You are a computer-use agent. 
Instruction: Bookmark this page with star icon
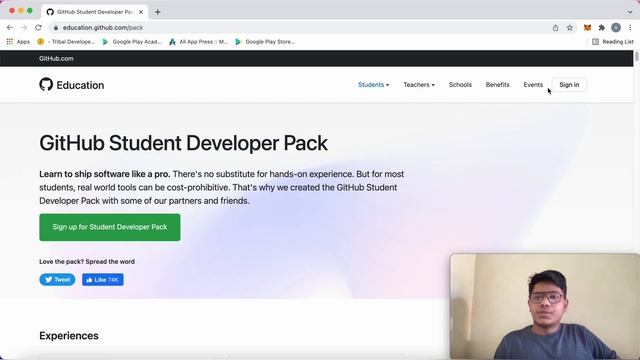pos(570,28)
